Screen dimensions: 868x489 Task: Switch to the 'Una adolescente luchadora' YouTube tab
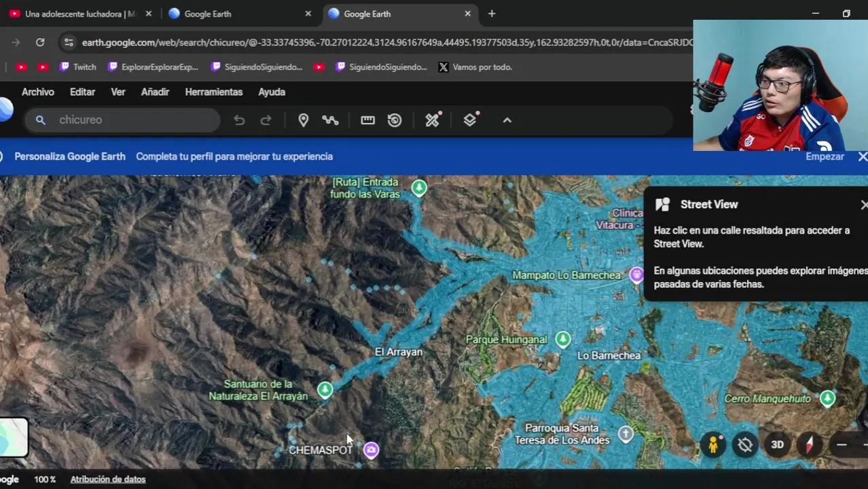80,14
